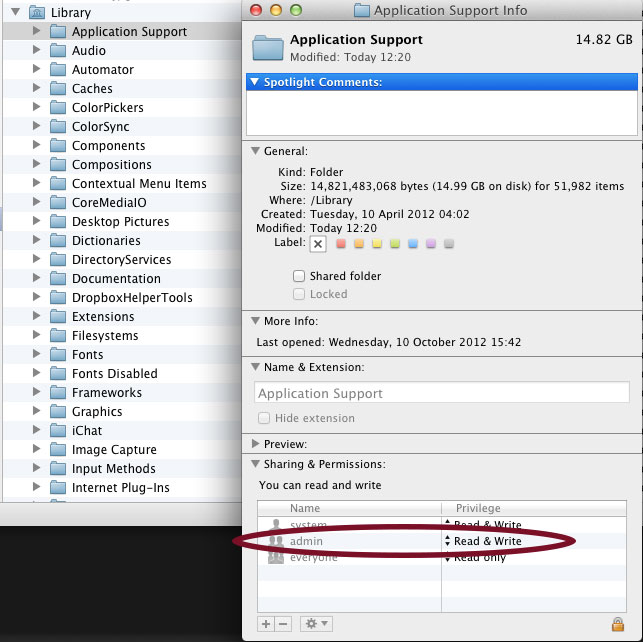Image resolution: width=643 pixels, height=642 pixels.
Task: Click the plus button to add user
Action: [x=266, y=624]
